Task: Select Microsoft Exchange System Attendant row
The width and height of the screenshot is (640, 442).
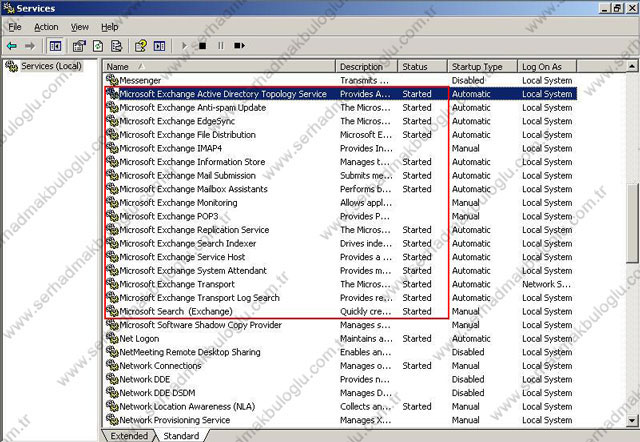Action: [x=340, y=270]
